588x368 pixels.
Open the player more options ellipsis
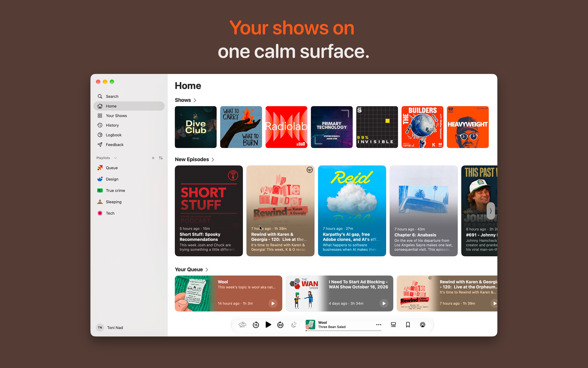(x=379, y=325)
